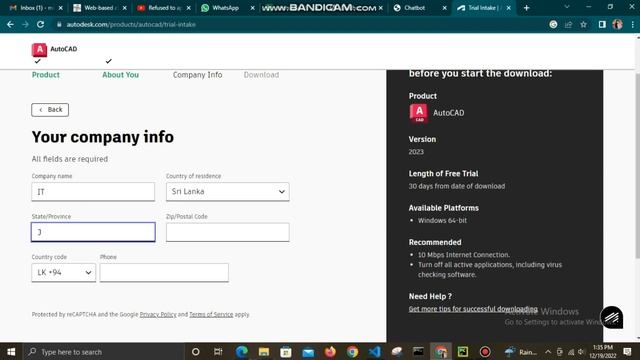Open the browser side panel icon
Viewport: 640px width, 360px height.
tap(602, 24)
